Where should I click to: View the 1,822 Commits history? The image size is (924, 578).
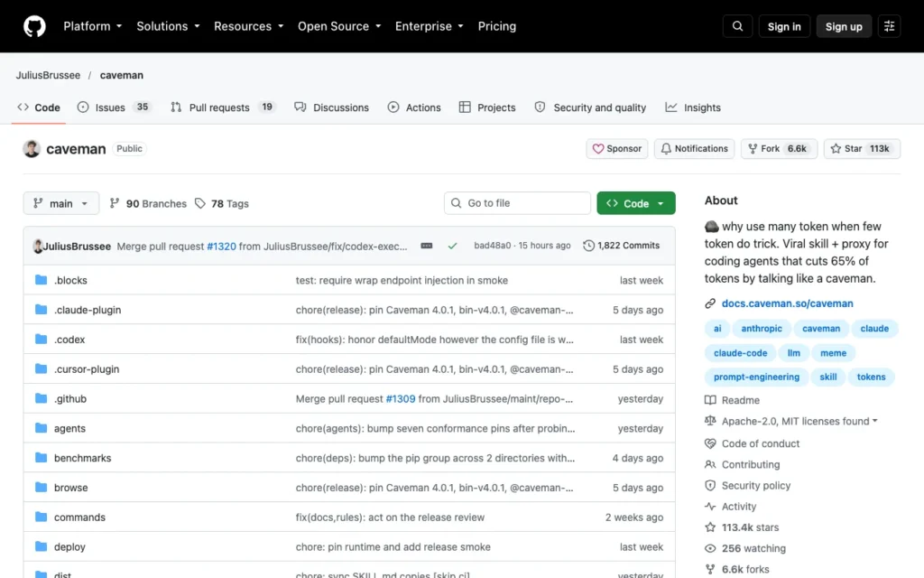coord(621,246)
